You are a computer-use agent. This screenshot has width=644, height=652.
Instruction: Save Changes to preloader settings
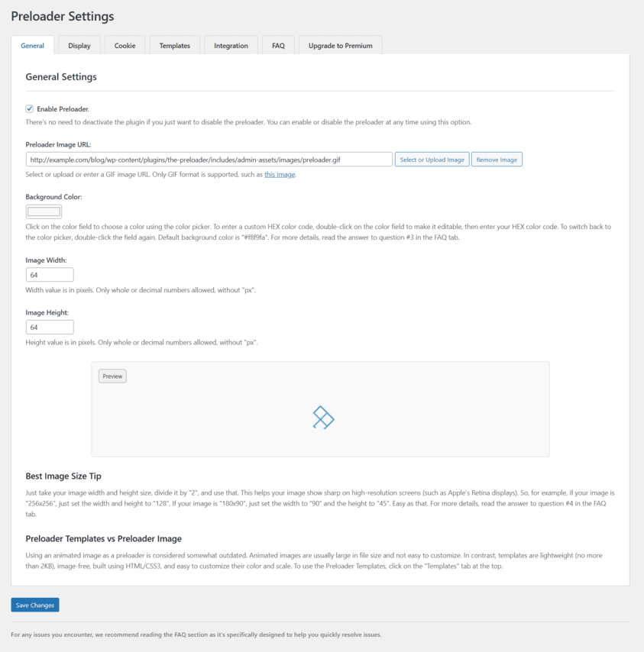coord(35,605)
